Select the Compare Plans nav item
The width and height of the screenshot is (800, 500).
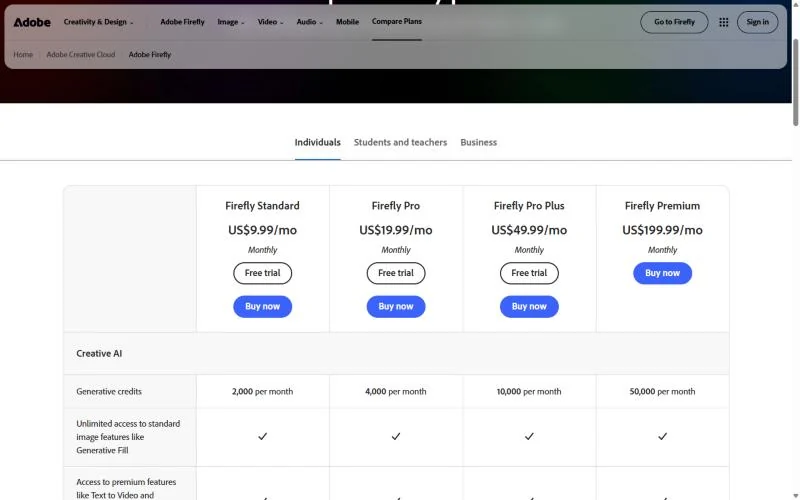[396, 21]
